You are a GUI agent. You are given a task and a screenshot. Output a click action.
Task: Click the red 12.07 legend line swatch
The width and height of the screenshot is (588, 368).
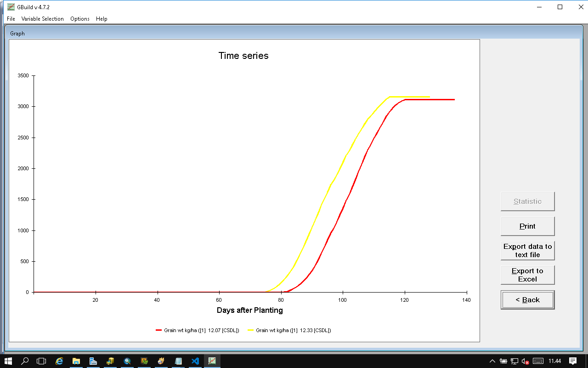point(159,330)
